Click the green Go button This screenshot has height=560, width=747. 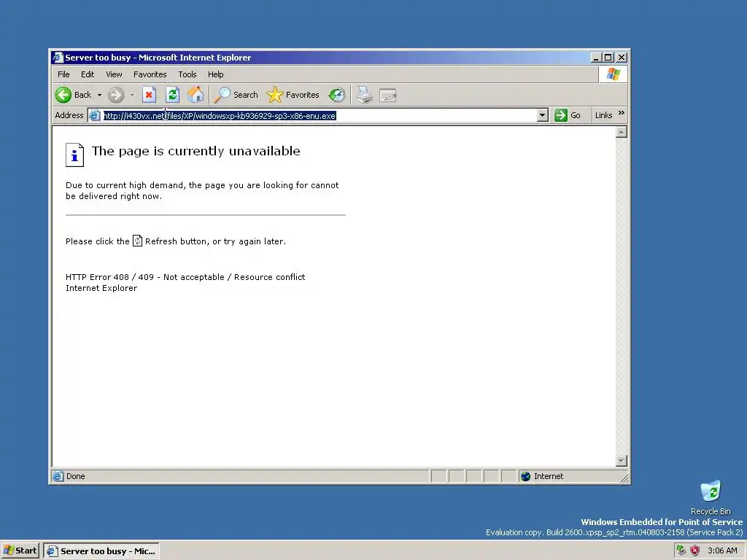[x=568, y=115]
